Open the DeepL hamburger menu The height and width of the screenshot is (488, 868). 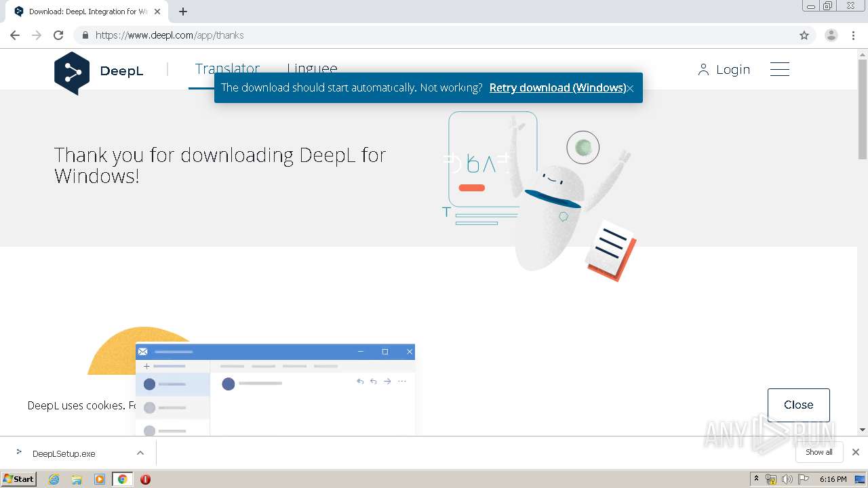pyautogui.click(x=780, y=69)
